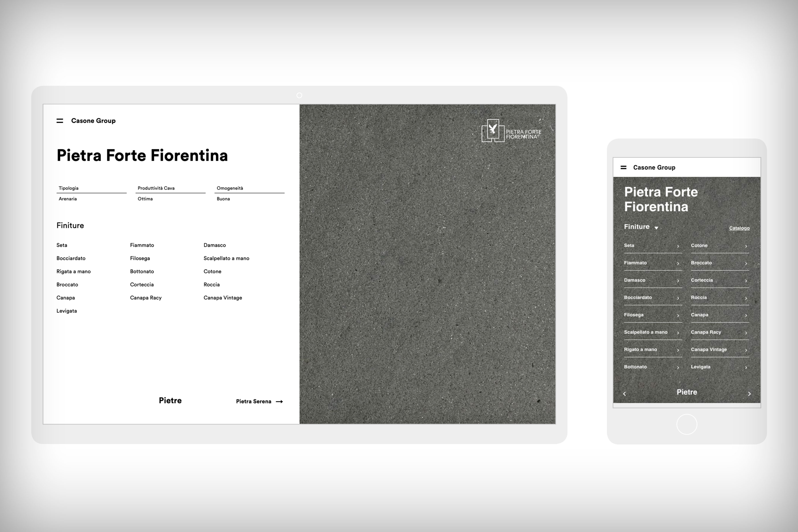
Task: Click the arrow icon next to Pietra Serena
Action: click(x=279, y=401)
